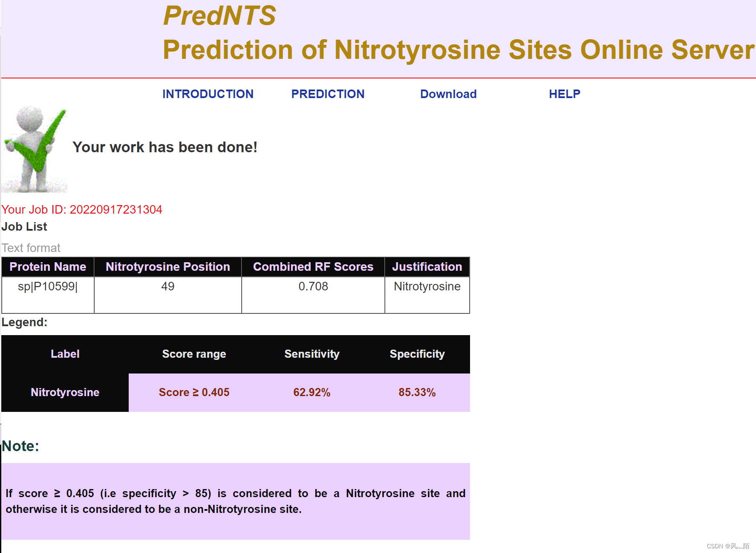
Task: Click the Protein Name column header
Action: 48,267
